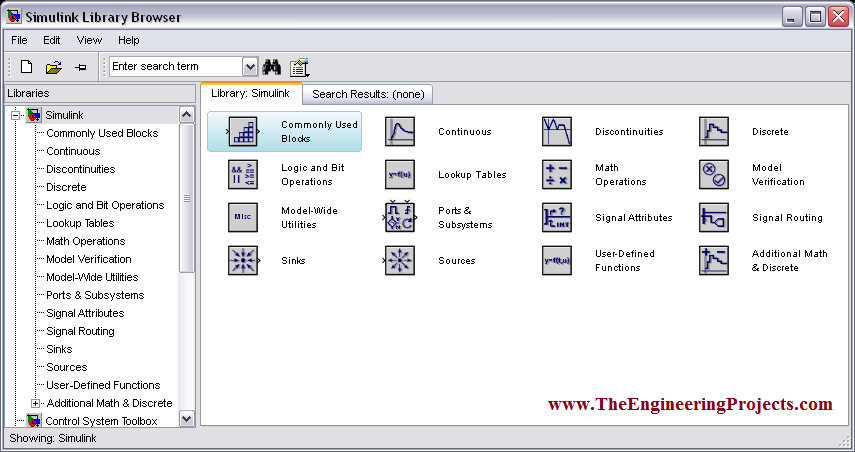
Task: Open the Discontinuities library icon
Action: tap(557, 131)
